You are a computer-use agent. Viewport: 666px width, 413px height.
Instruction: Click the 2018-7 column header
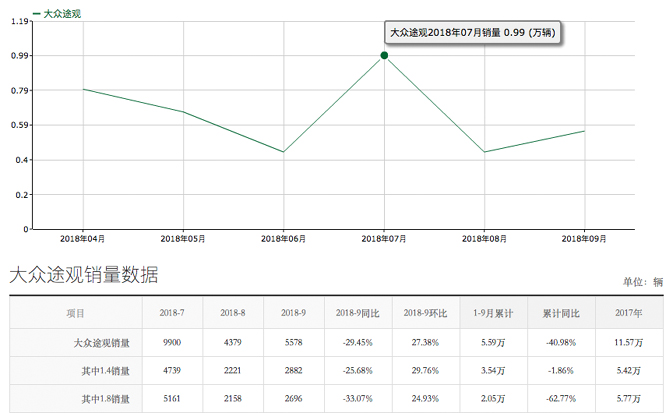[x=172, y=313]
